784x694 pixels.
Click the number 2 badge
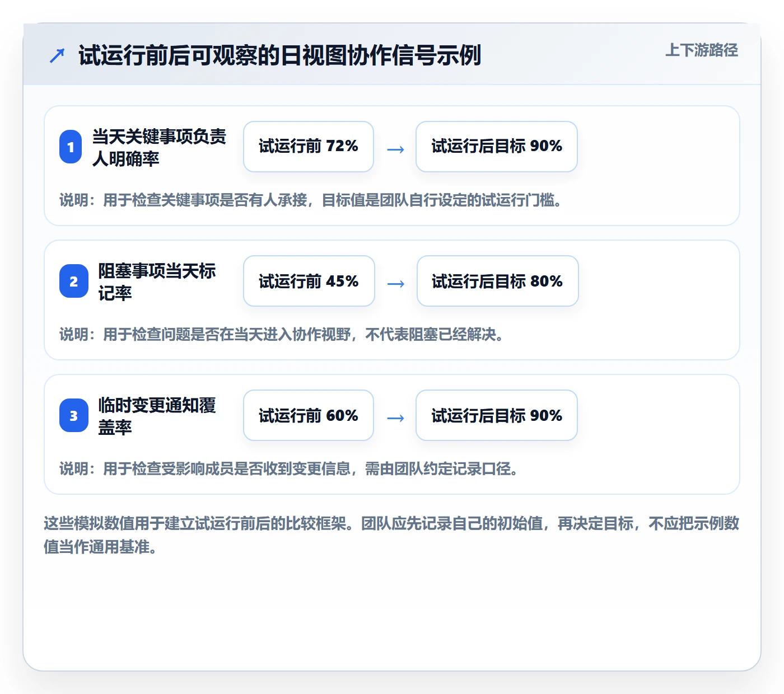[74, 281]
